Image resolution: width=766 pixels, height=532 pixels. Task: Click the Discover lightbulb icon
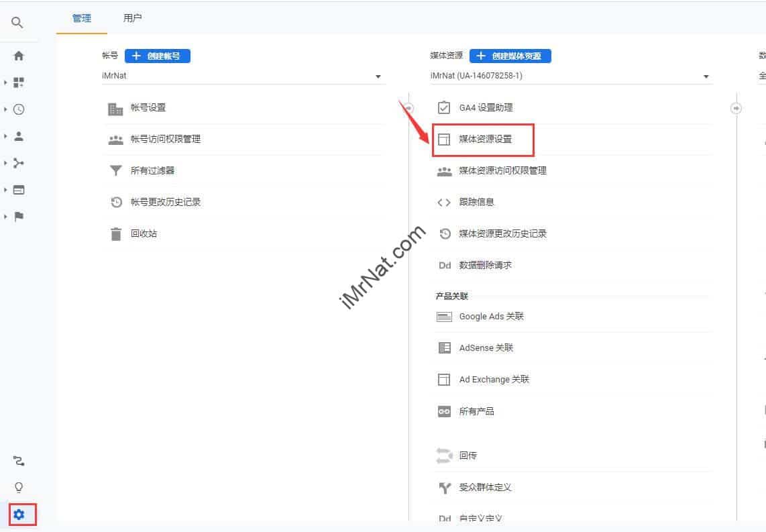(x=19, y=488)
